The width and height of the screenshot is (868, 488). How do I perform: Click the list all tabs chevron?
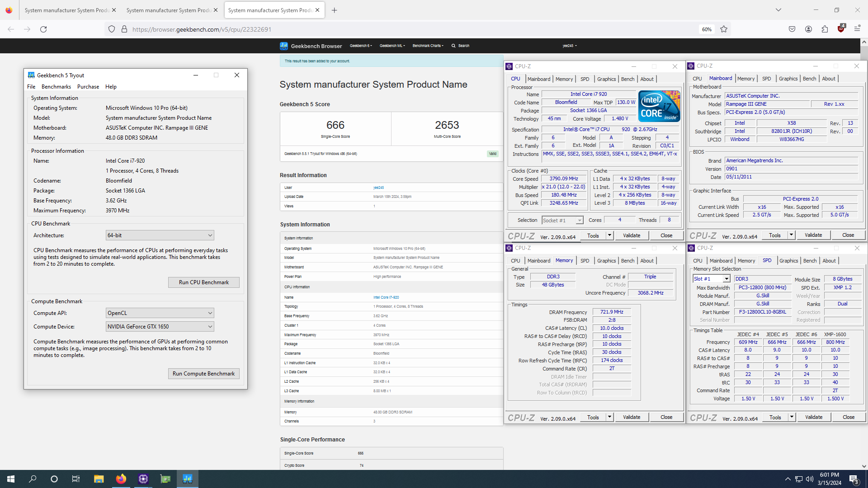point(778,10)
